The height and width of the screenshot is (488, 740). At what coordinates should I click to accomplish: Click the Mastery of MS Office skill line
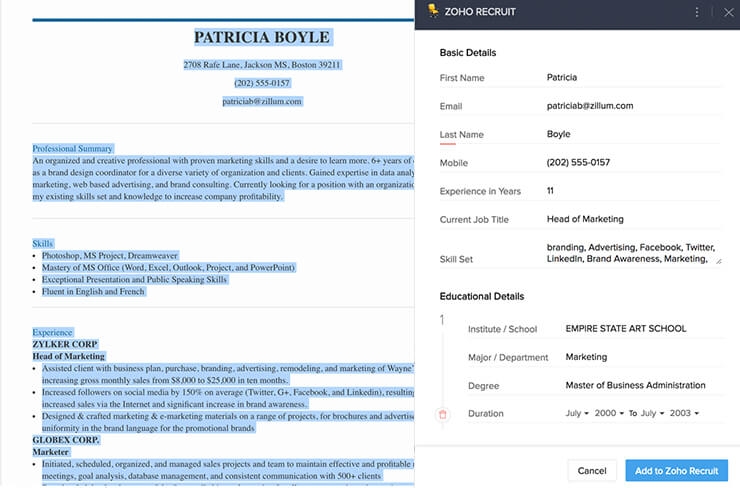click(x=168, y=268)
